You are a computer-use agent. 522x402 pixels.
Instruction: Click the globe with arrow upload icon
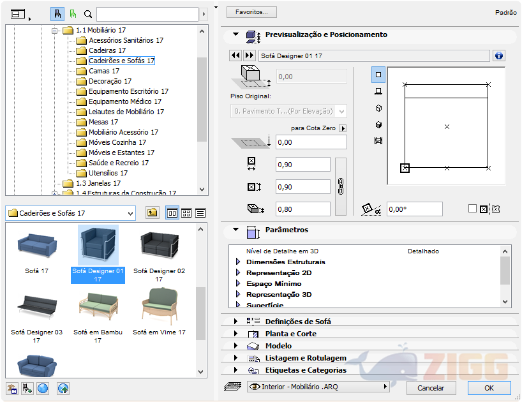point(63,388)
